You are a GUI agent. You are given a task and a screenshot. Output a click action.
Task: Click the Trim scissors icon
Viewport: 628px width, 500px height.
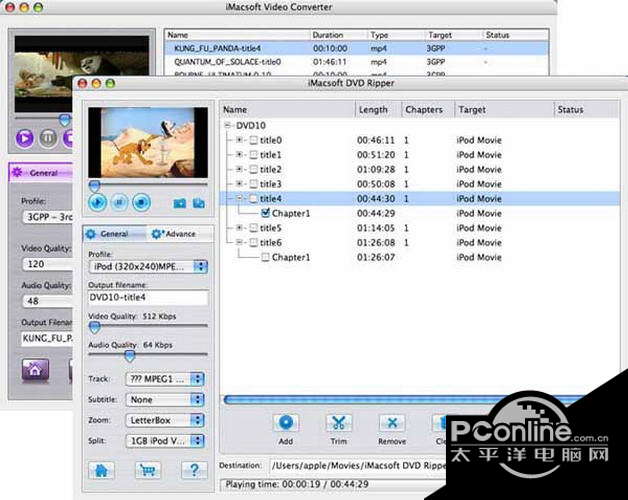coord(339,422)
